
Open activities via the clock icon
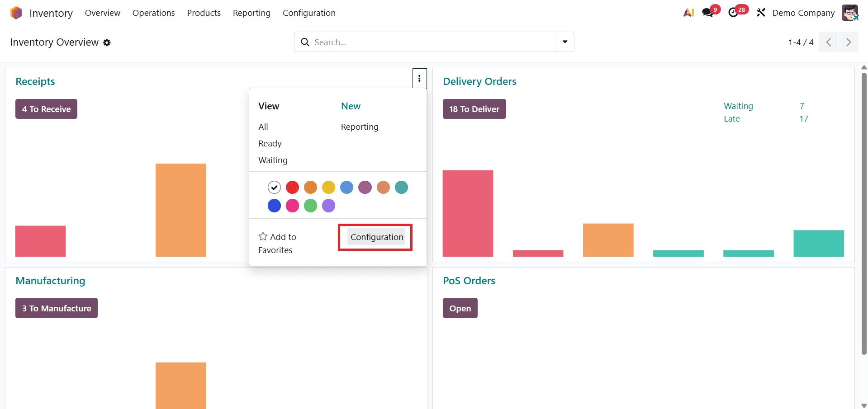(x=734, y=12)
